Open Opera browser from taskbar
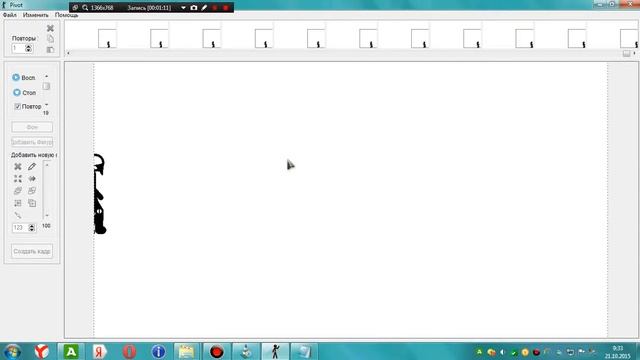This screenshot has width=640, height=360. point(129,351)
